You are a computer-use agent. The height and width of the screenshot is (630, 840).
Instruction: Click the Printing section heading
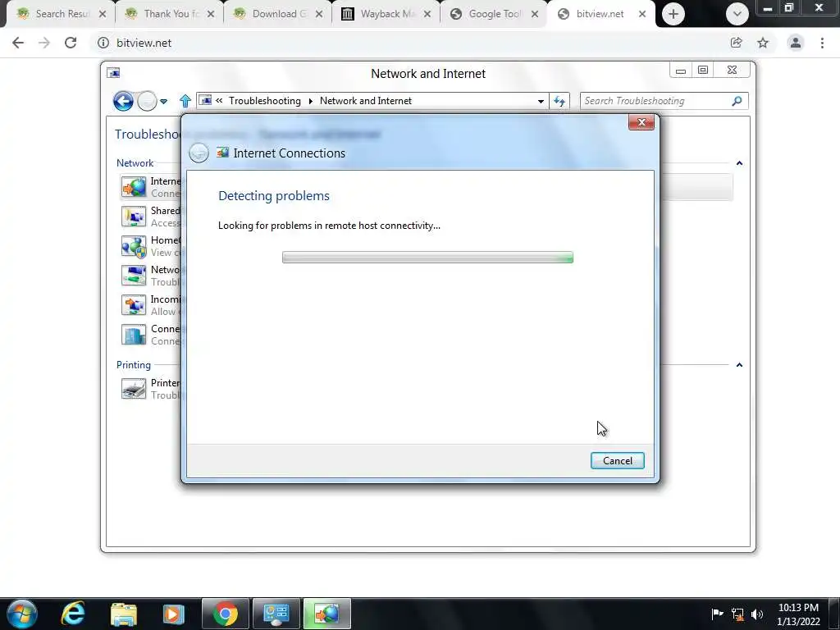[134, 365]
